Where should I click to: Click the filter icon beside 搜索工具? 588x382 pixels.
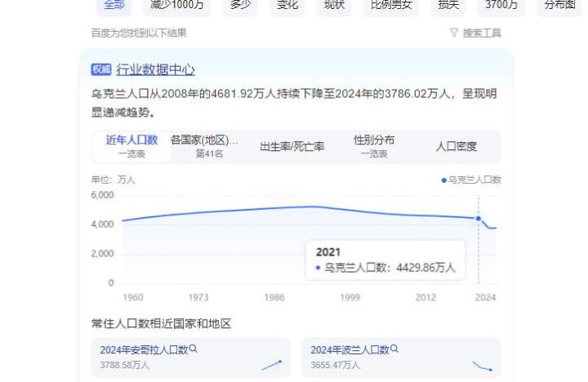coord(454,33)
